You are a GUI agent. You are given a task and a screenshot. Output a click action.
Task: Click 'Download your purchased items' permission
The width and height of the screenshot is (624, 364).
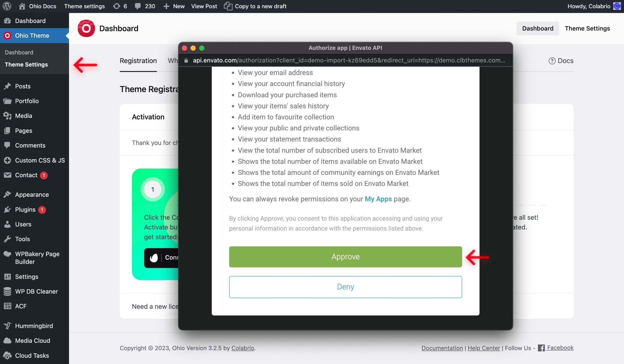click(x=287, y=95)
